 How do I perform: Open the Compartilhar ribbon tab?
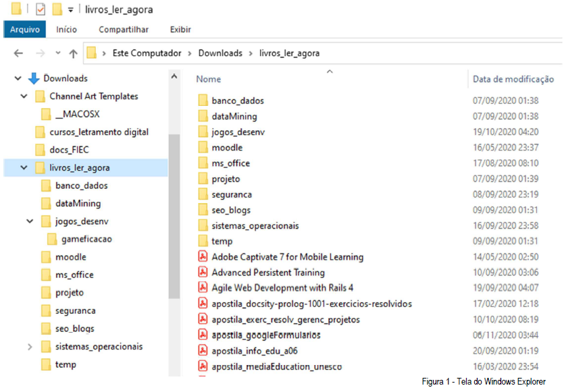click(124, 30)
